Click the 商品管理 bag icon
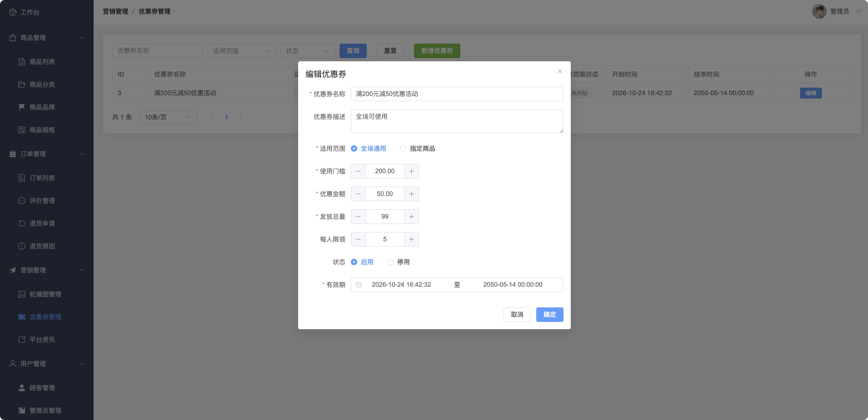 [x=13, y=38]
